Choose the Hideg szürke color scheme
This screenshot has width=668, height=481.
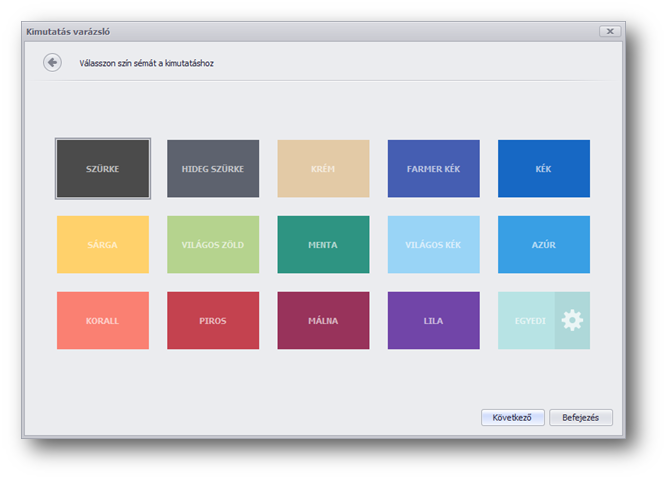pos(213,169)
